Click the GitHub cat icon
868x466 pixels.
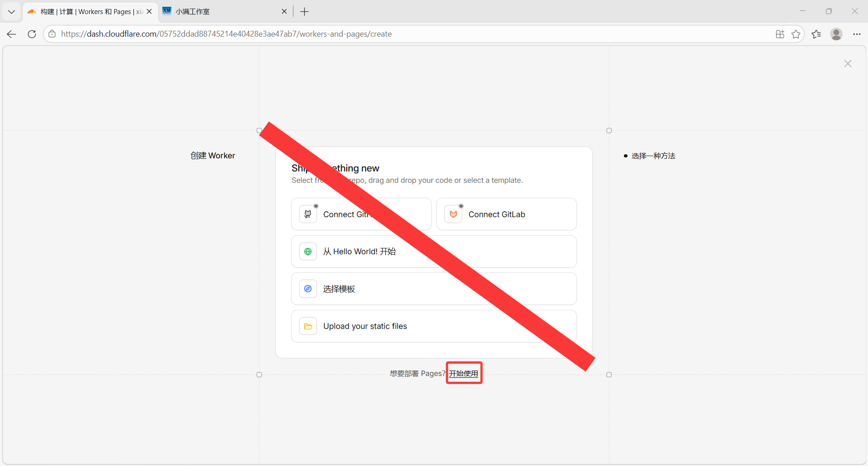[308, 214]
